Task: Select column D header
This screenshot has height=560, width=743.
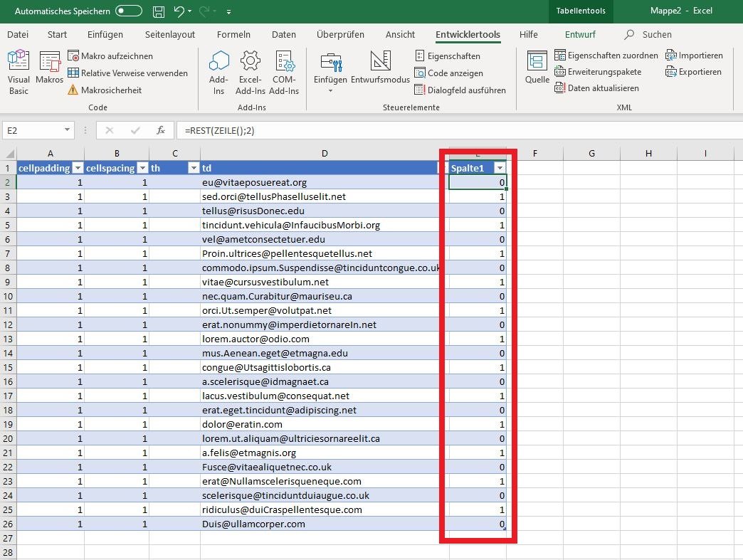Action: tap(325, 153)
